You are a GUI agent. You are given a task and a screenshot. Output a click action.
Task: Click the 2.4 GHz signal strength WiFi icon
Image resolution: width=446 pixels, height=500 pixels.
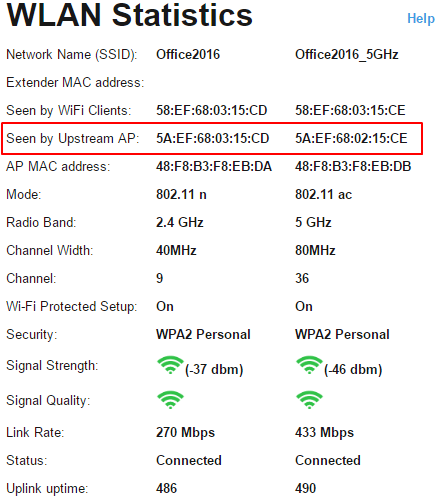(170, 365)
